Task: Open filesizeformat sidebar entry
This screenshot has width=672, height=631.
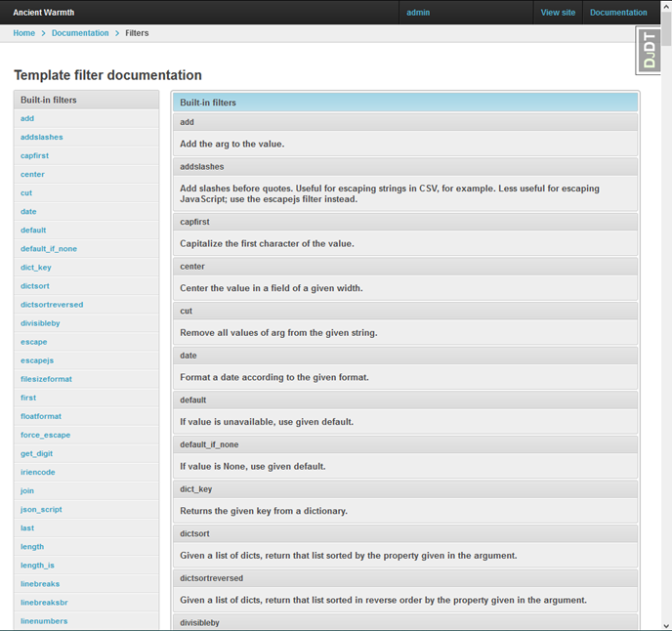Action: [x=46, y=379]
